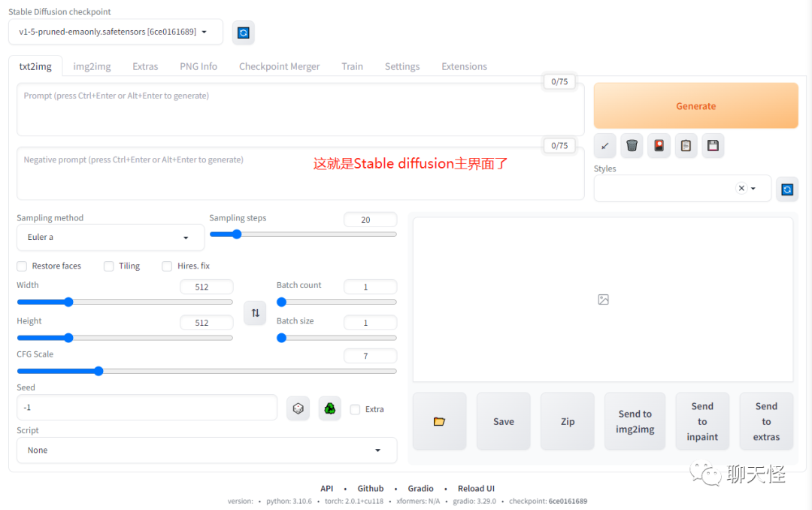Viewport: 812px width, 510px height.
Task: Open the Checkpoint Merger tab
Action: (279, 66)
